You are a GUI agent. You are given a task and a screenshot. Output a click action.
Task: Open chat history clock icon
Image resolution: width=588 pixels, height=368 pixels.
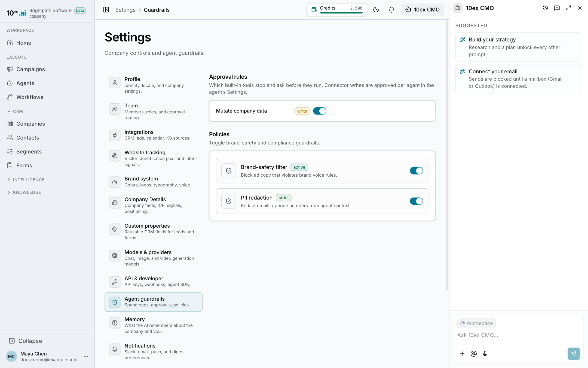tap(545, 8)
